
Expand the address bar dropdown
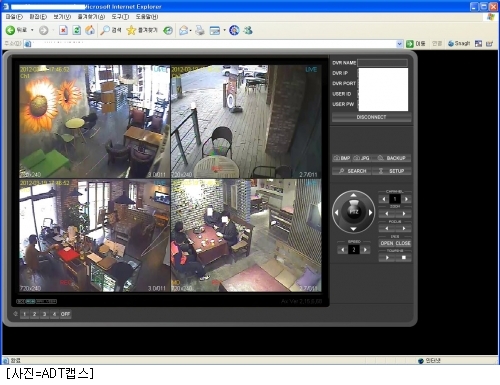pyautogui.click(x=399, y=44)
